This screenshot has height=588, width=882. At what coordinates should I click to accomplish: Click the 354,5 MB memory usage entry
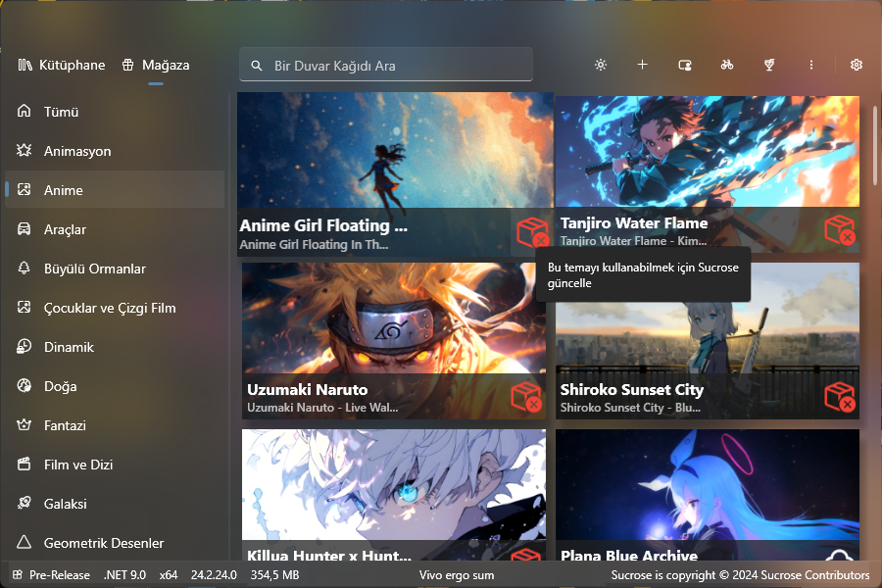tap(274, 575)
